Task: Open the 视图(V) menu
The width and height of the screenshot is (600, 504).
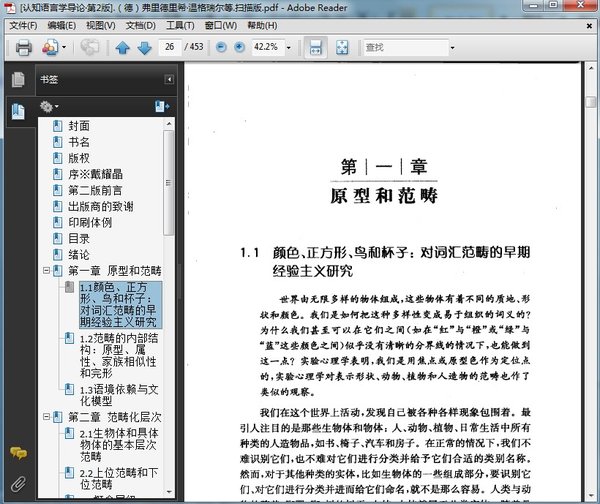Action: tap(101, 26)
